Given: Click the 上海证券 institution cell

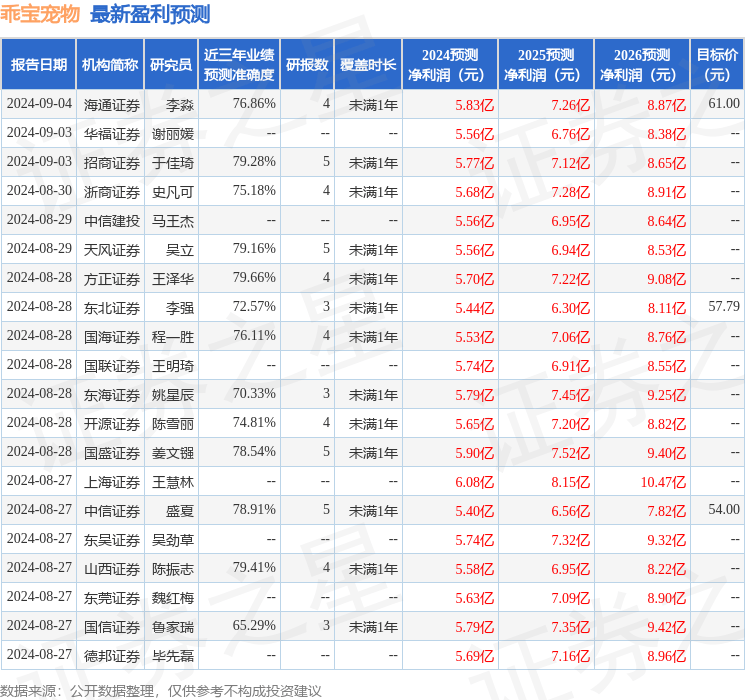Looking at the screenshot, I should point(112,481).
